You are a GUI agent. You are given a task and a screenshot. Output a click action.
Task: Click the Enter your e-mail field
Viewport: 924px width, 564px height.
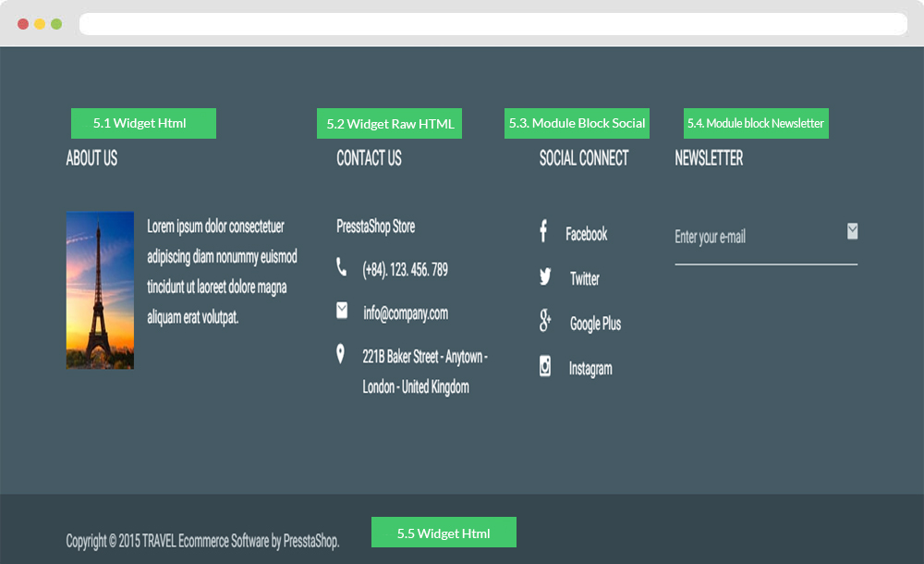(753, 238)
